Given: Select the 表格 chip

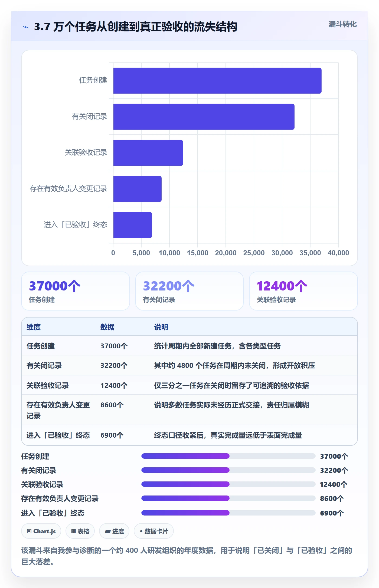Looking at the screenshot, I should (x=80, y=531).
